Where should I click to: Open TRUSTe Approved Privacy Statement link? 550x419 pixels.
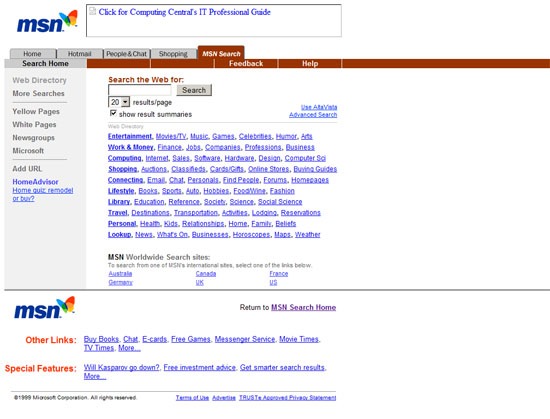288,398
